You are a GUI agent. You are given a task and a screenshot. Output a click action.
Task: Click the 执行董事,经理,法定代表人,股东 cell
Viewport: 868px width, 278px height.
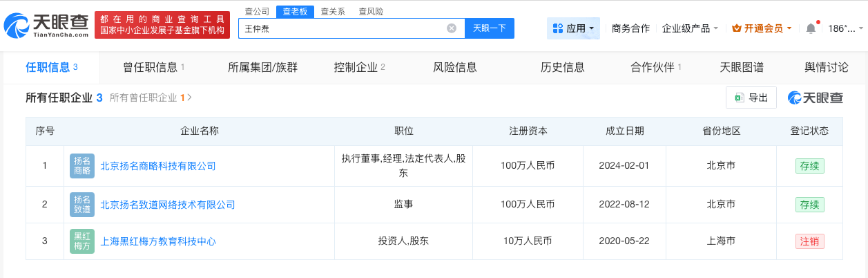coord(403,166)
